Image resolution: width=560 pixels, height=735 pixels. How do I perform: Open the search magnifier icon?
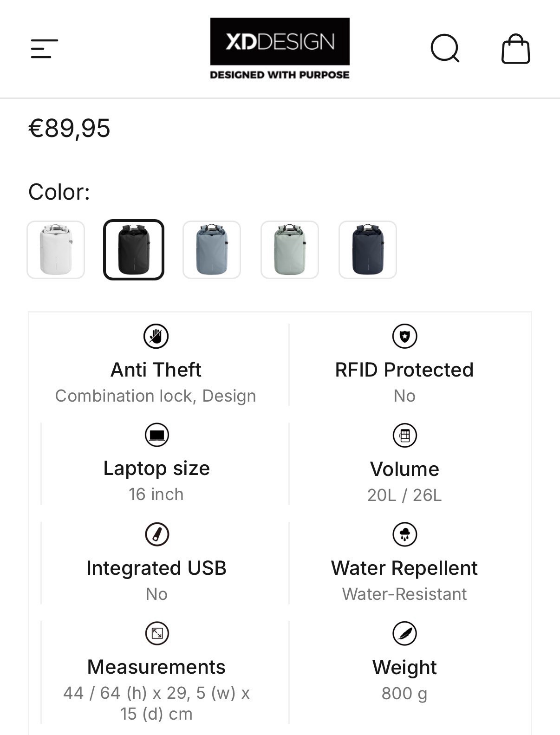(x=445, y=48)
